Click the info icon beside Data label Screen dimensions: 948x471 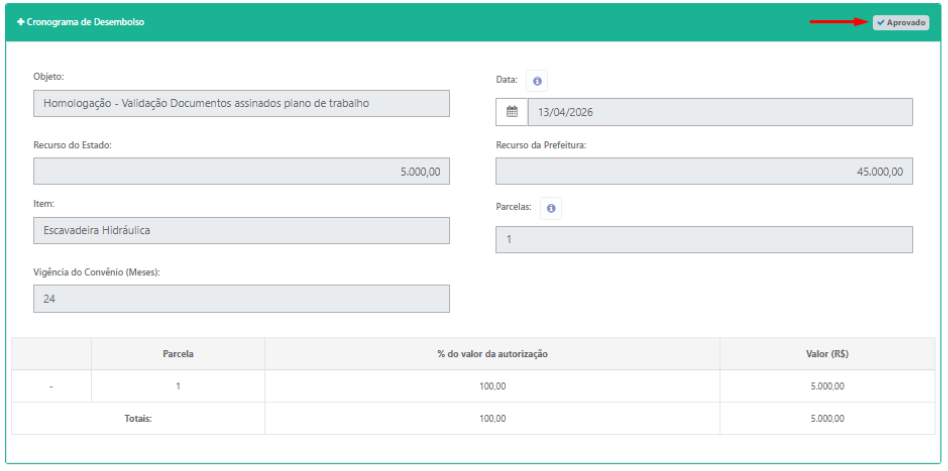(537, 80)
